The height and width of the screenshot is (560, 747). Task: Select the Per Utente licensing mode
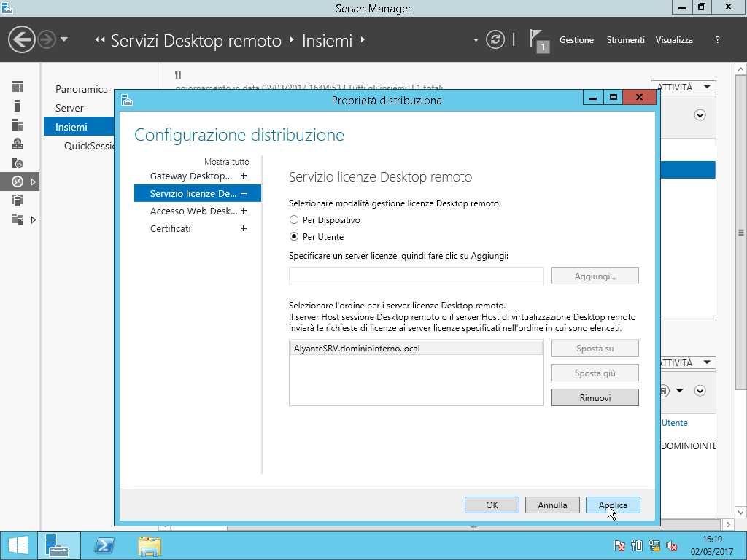pyautogui.click(x=294, y=237)
